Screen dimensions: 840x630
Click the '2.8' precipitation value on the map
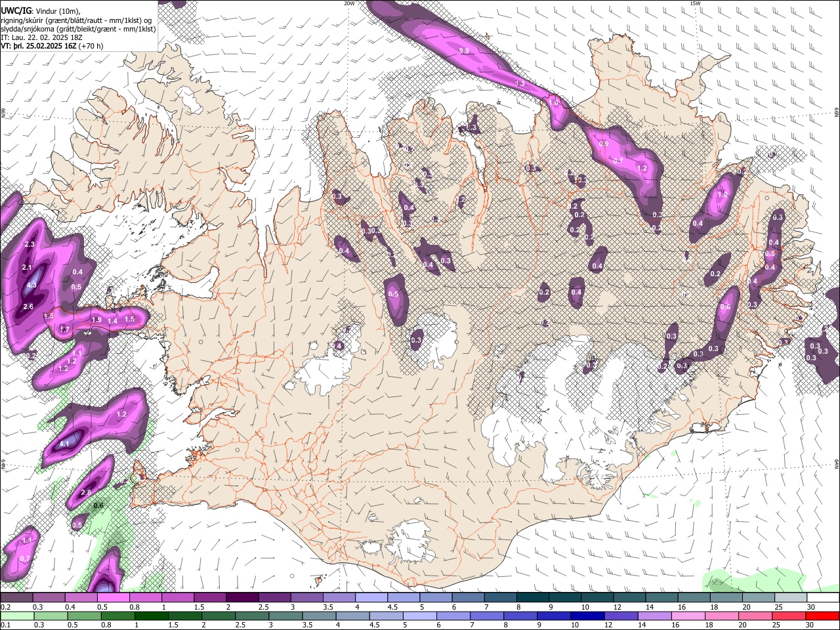86,493
